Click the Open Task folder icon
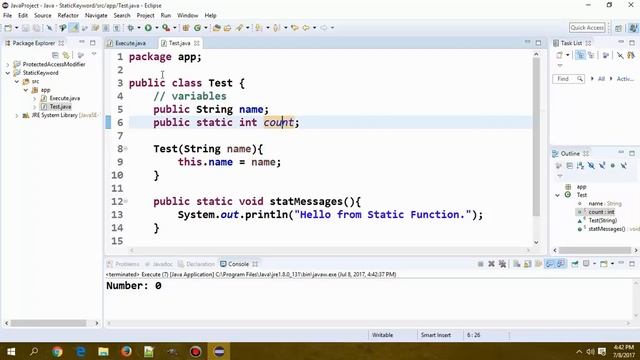640x360 pixels. 227,28
